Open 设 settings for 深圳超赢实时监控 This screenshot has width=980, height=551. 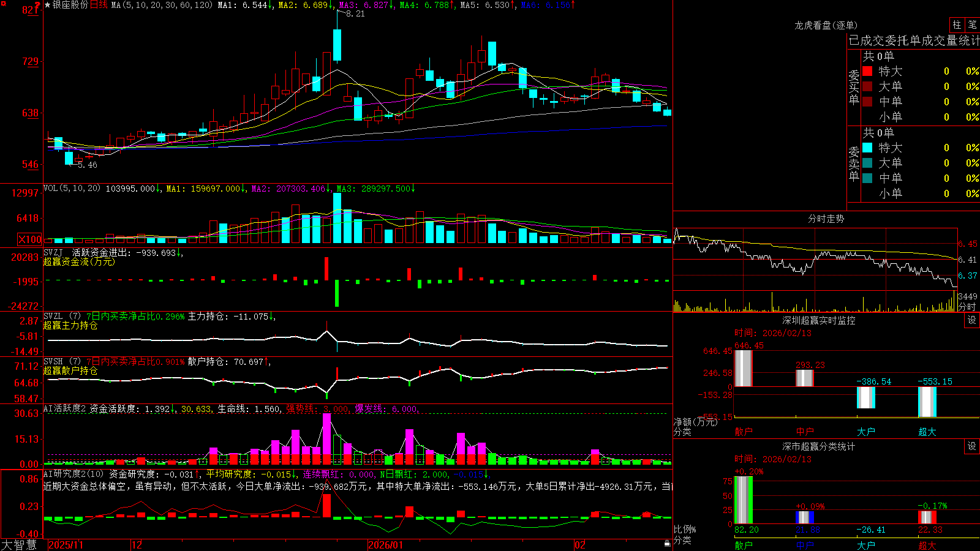972,320
